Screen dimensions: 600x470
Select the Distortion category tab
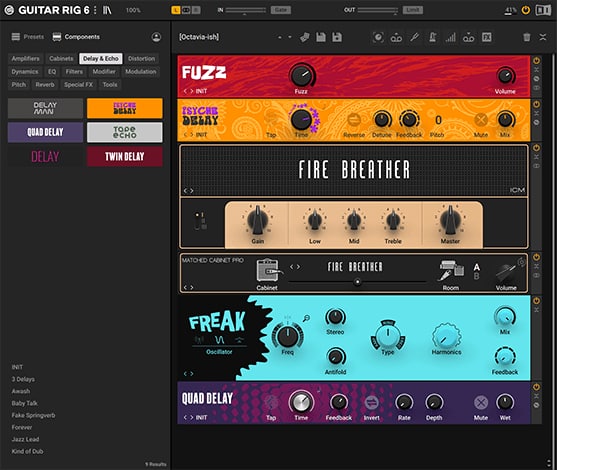coord(142,59)
